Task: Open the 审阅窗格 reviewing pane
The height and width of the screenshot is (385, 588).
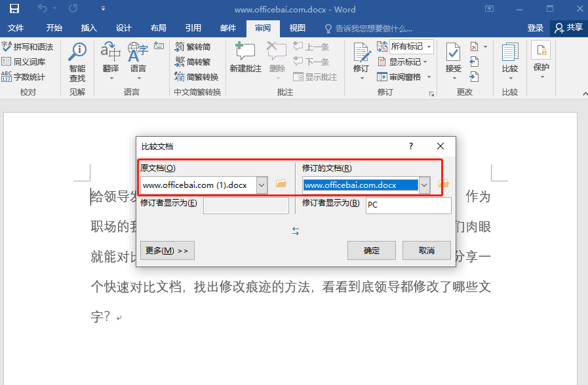Action: pos(399,77)
